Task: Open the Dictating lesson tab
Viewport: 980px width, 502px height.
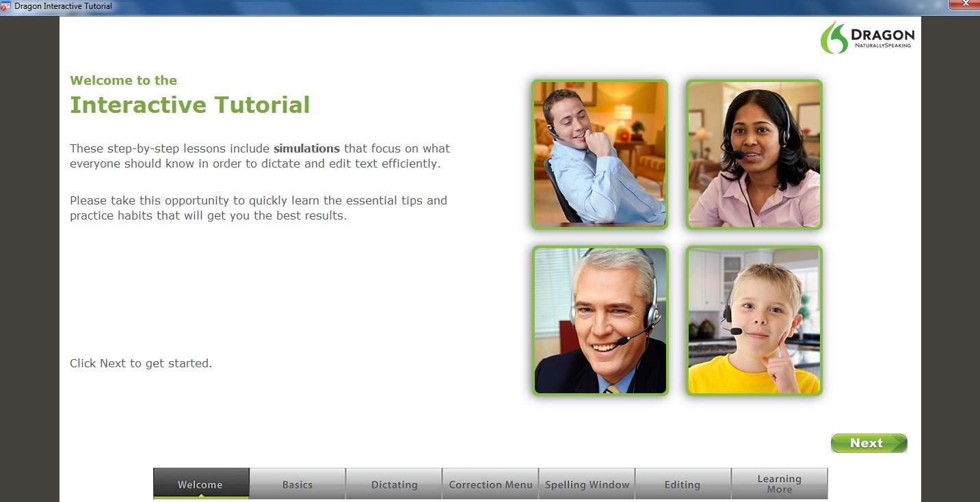Action: (x=394, y=484)
